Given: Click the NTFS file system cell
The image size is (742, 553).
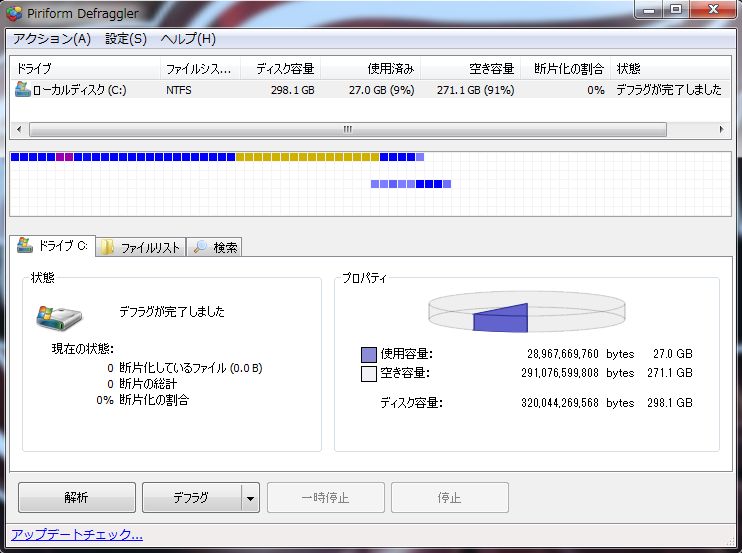Looking at the screenshot, I should pos(179,90).
